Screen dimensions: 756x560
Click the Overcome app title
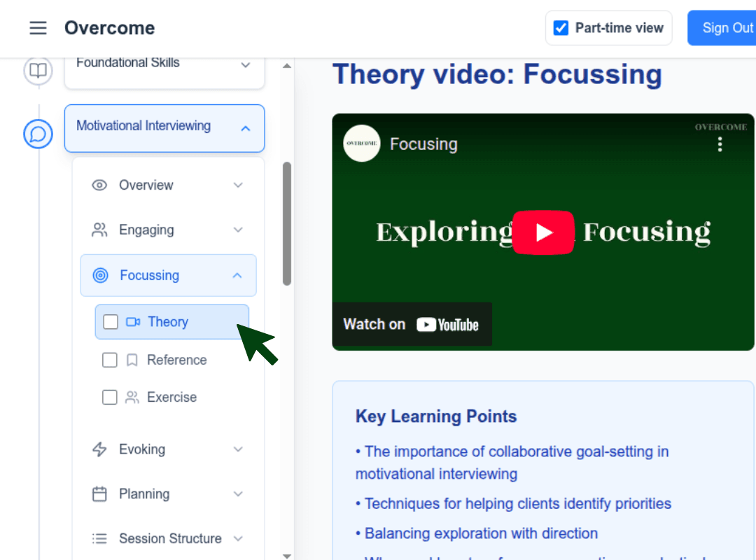coord(109,28)
